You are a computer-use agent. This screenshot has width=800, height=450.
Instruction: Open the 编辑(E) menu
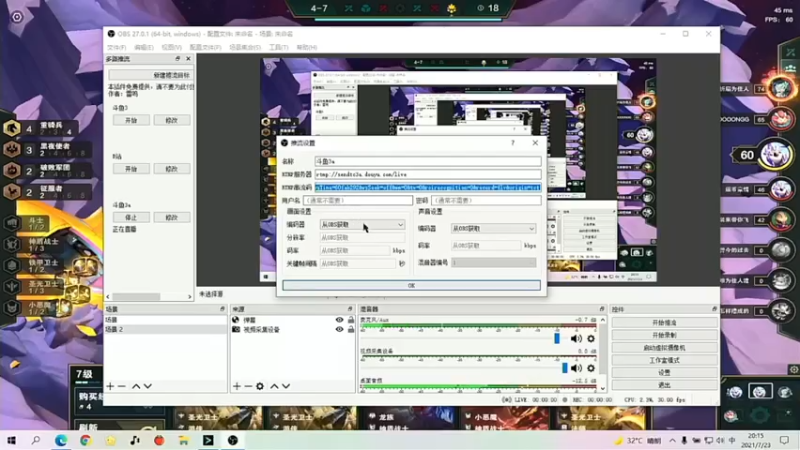click(144, 47)
